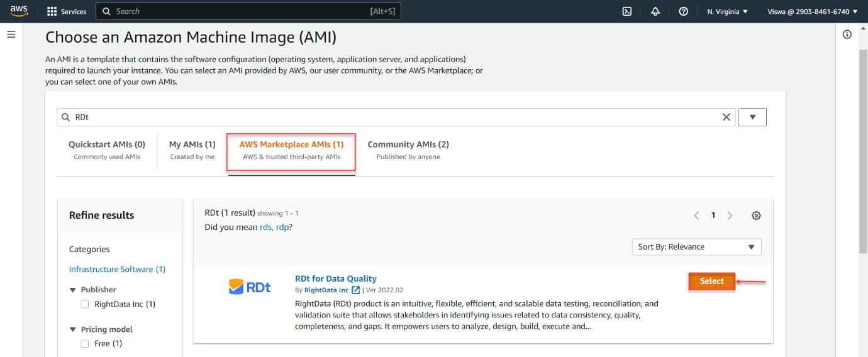This screenshot has width=868, height=357.
Task: Open the notifications bell
Action: pos(655,11)
